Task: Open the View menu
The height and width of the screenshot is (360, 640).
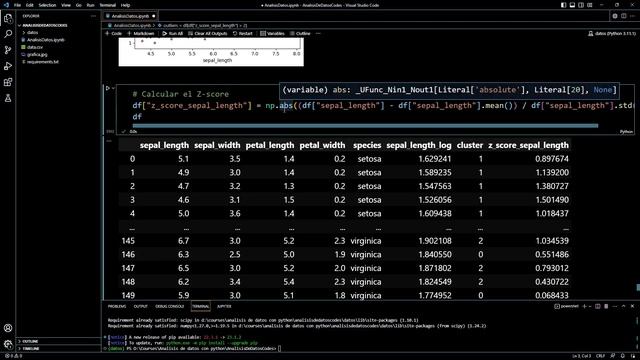Action: coord(66,5)
